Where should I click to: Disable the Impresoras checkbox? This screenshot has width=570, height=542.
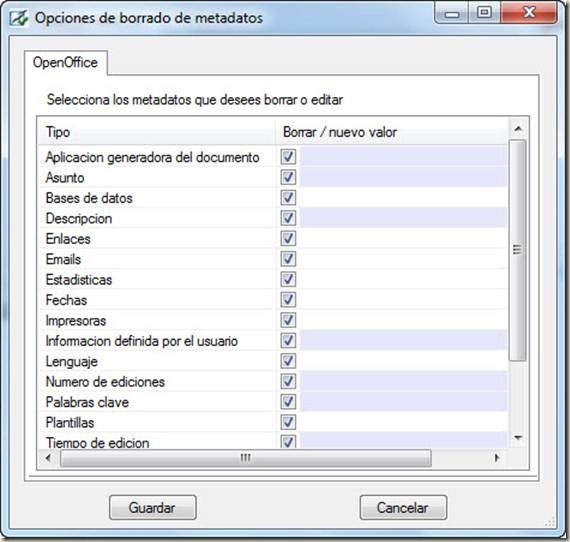click(288, 321)
